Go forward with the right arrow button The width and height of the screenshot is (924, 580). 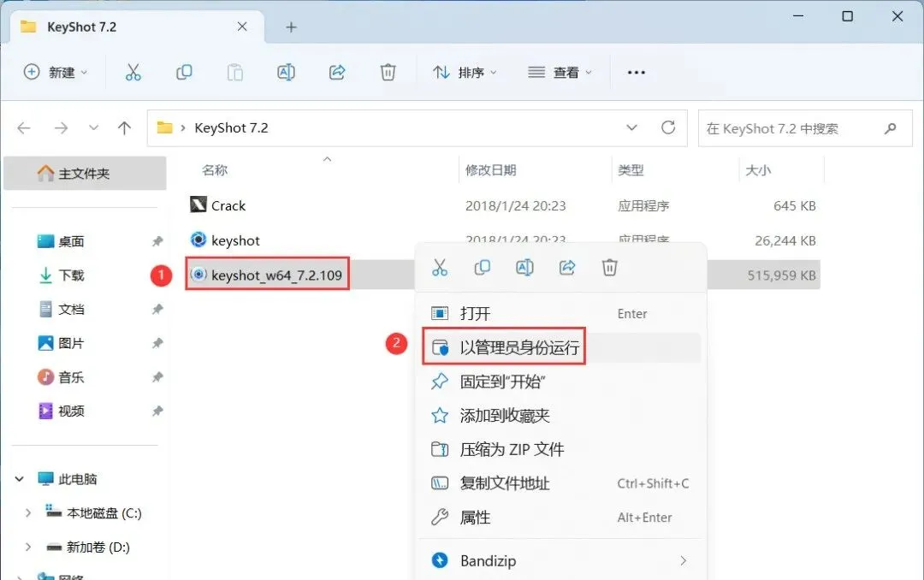61,128
